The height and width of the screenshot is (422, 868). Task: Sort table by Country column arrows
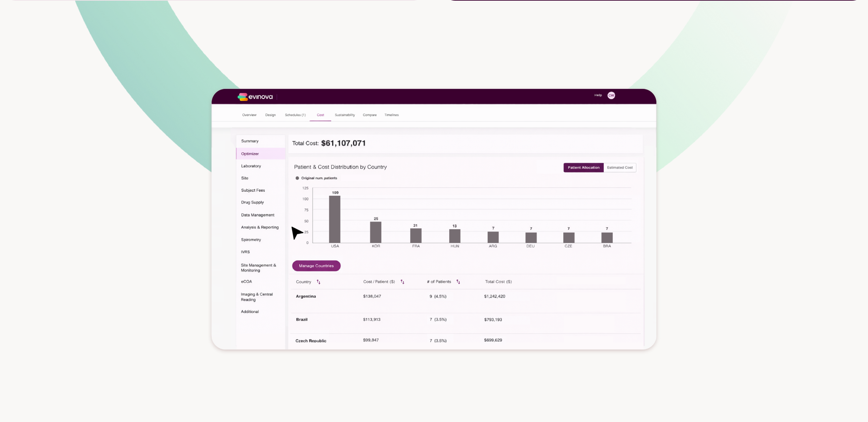pyautogui.click(x=319, y=282)
